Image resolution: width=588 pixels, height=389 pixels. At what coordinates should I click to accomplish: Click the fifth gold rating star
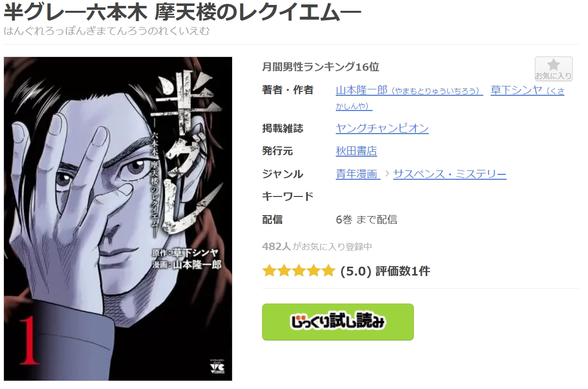(x=328, y=271)
